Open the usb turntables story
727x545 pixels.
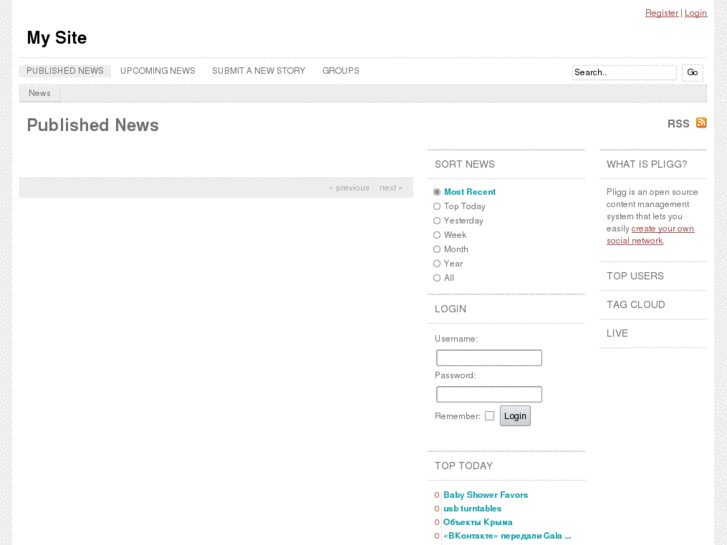tap(472, 508)
